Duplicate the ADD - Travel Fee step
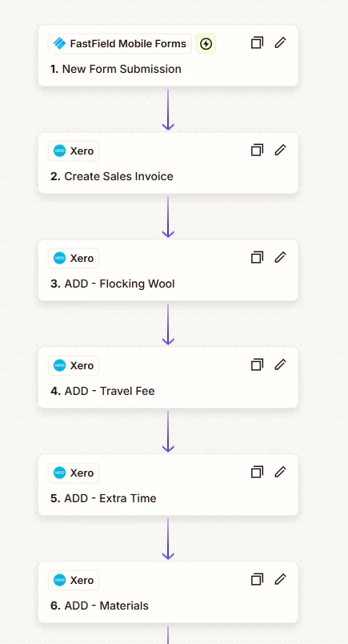The height and width of the screenshot is (644, 348). [257, 364]
